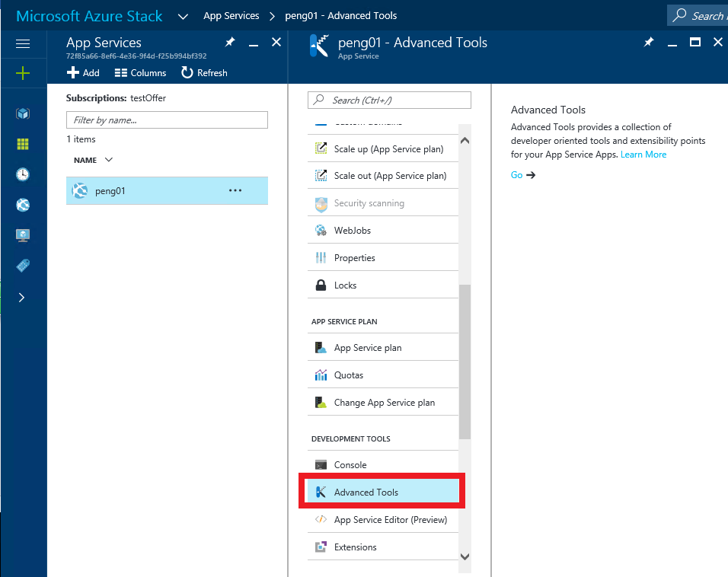Open the Console menu item
Viewport: 728px width, 577px height.
383,464
